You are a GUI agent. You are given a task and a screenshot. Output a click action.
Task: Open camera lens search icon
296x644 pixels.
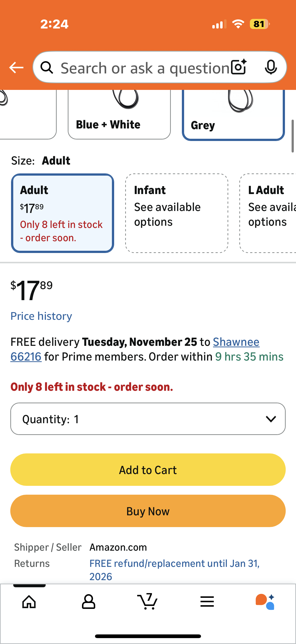pos(239,67)
